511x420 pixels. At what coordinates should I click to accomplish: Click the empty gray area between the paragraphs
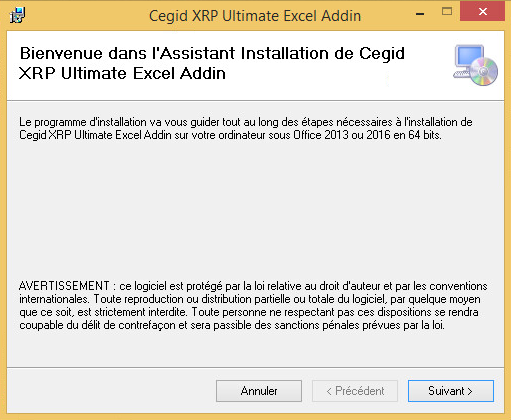pos(255,210)
